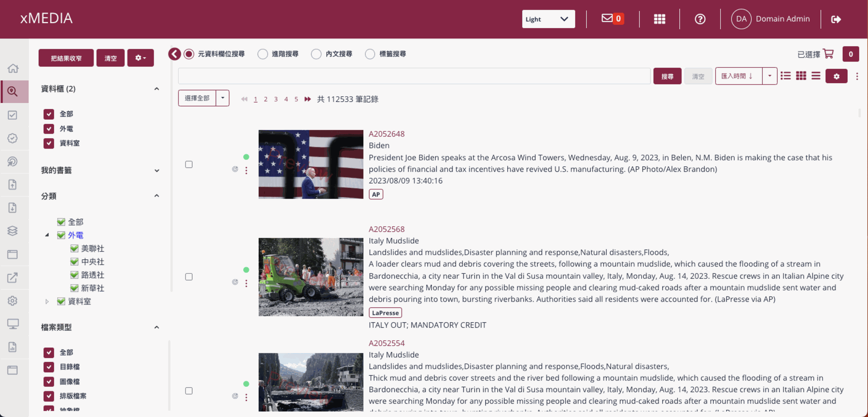868x417 pixels.
Task: Click the logout icon in header
Action: [836, 19]
